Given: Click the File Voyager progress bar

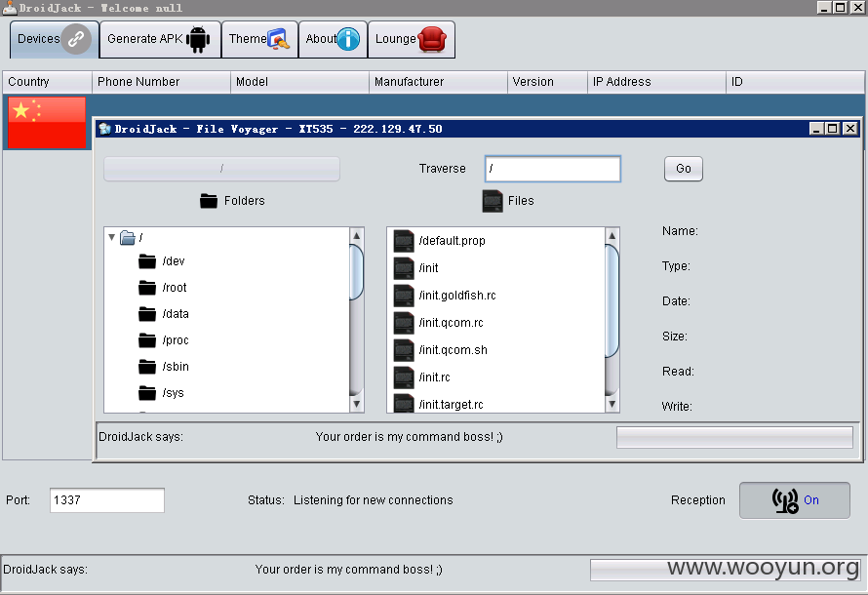Looking at the screenshot, I should point(734,437).
